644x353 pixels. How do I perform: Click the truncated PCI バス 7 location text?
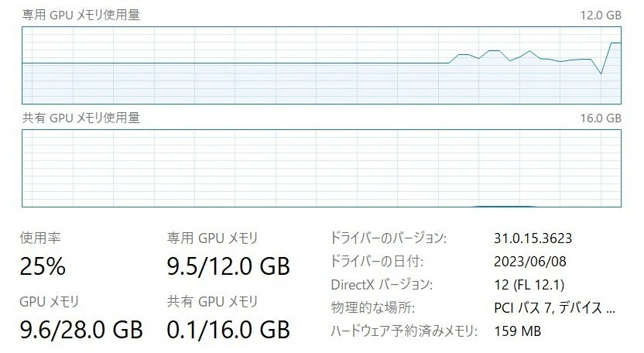click(x=554, y=308)
